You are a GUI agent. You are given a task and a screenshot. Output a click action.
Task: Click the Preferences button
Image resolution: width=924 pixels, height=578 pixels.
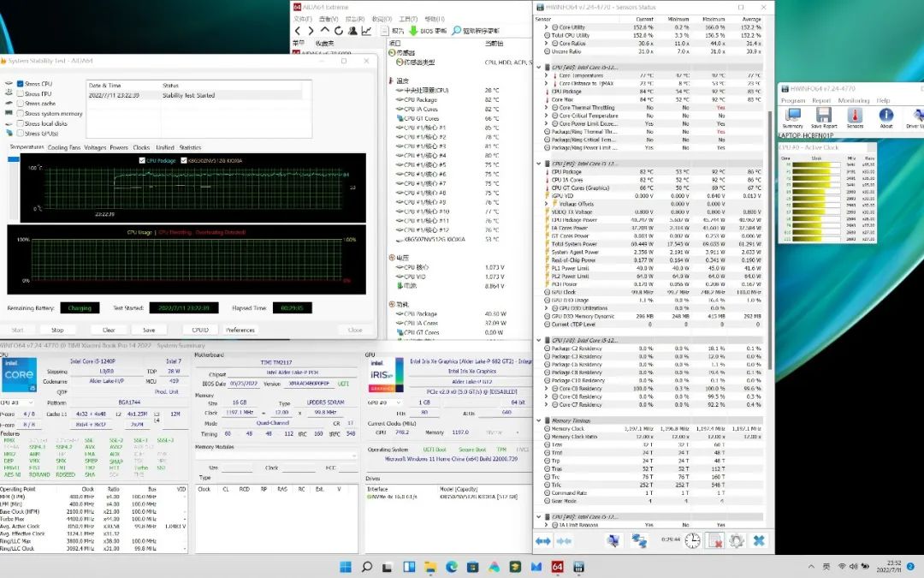click(x=240, y=330)
